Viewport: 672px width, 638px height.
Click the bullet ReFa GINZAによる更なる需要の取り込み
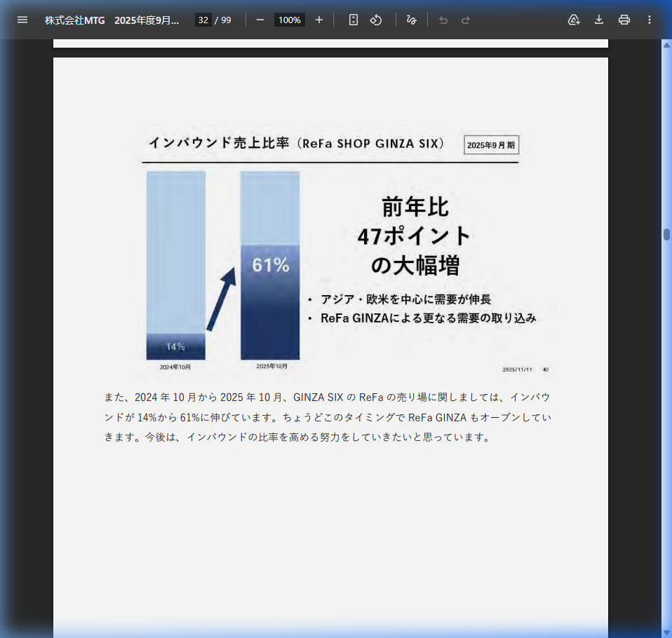pos(428,318)
